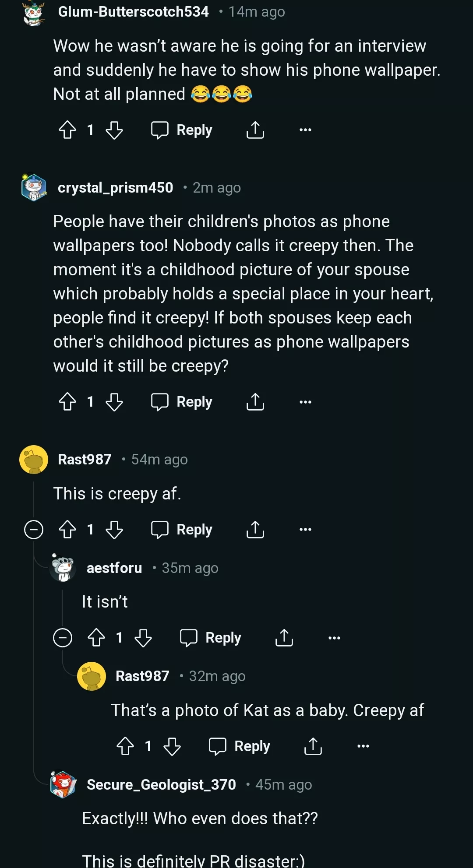Upvote crystal_prism450's comment

pyautogui.click(x=67, y=402)
